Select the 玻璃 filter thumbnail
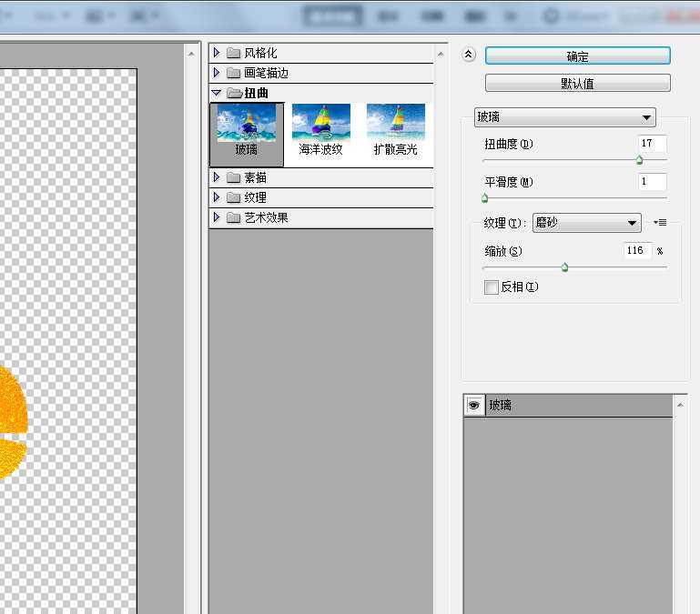 coord(247,124)
